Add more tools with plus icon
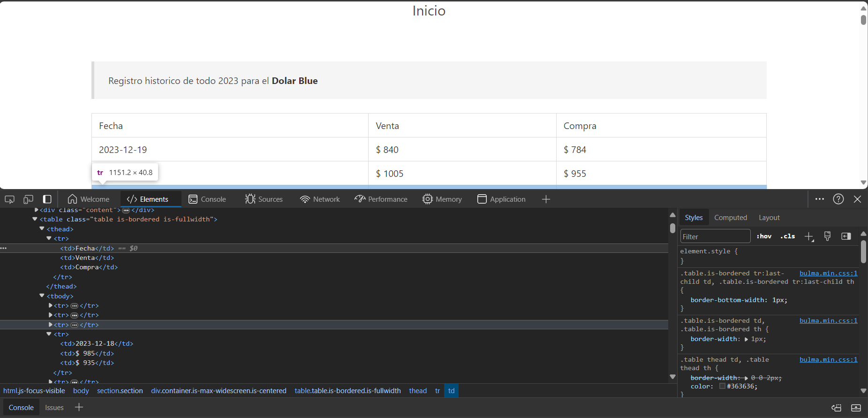This screenshot has width=868, height=418. 546,199
